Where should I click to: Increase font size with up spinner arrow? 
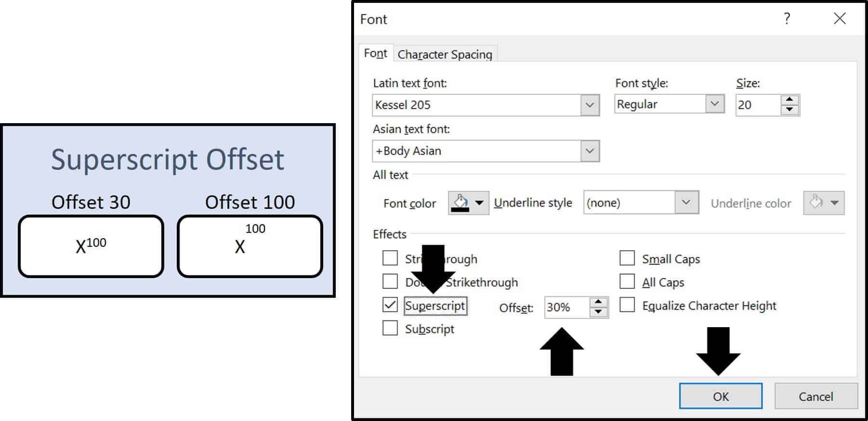pos(789,100)
